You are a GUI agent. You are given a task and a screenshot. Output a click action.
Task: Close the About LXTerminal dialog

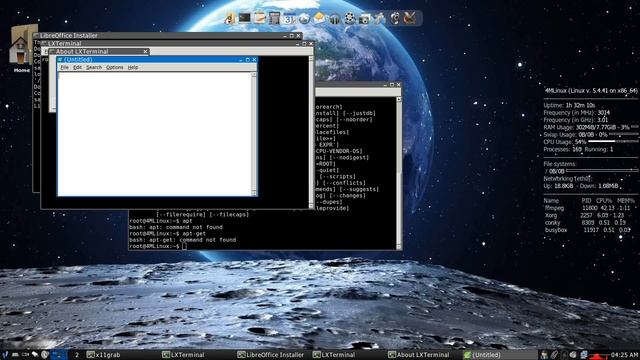pos(145,51)
